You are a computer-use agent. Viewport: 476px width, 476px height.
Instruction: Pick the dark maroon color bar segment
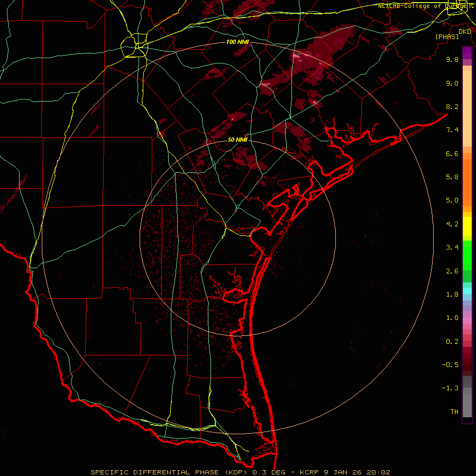pyautogui.click(x=467, y=361)
